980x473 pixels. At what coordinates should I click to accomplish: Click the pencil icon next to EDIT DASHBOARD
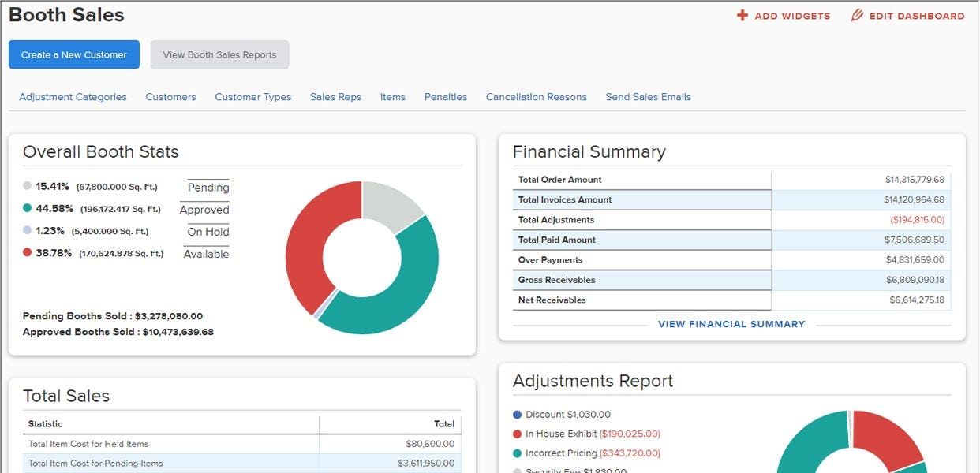tap(856, 15)
